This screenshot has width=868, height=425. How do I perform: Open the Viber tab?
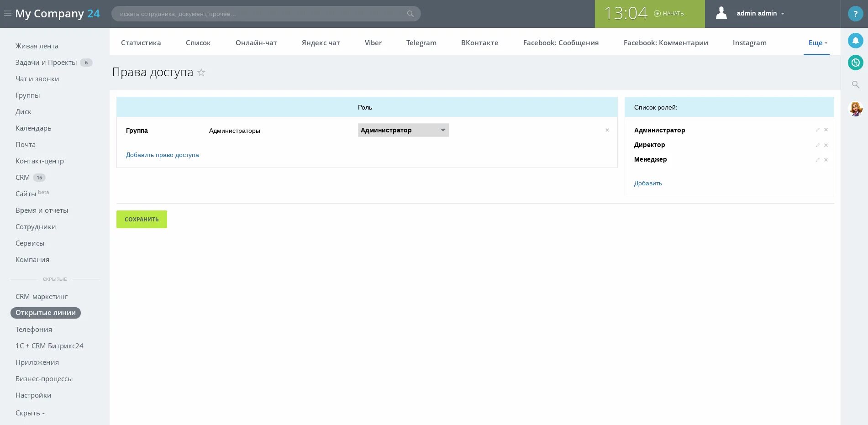tap(373, 43)
